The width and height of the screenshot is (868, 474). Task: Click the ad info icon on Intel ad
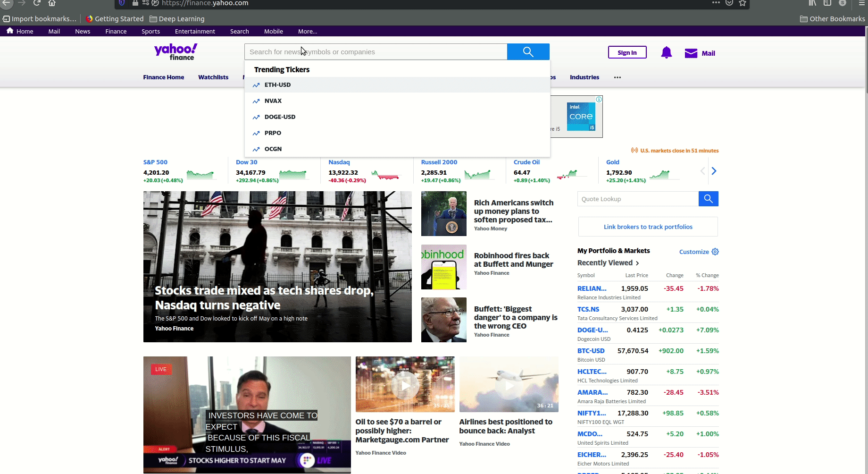[x=599, y=99]
